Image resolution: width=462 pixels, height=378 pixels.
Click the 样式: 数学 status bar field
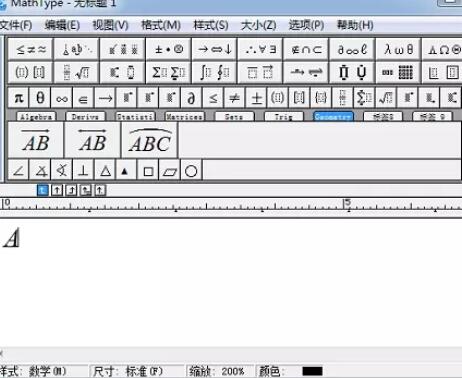coord(43,371)
